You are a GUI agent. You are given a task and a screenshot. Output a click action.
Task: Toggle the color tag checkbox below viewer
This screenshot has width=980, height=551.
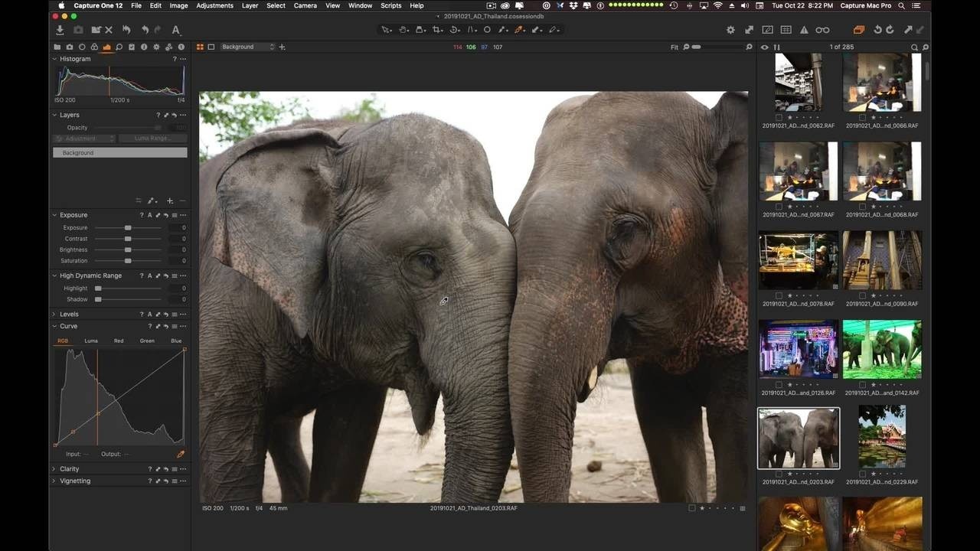point(691,508)
